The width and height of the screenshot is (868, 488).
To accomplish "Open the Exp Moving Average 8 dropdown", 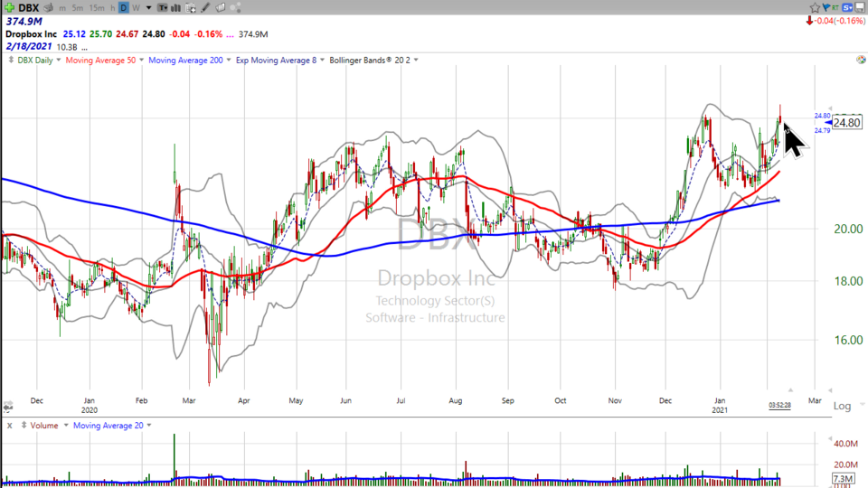I will pyautogui.click(x=322, y=60).
